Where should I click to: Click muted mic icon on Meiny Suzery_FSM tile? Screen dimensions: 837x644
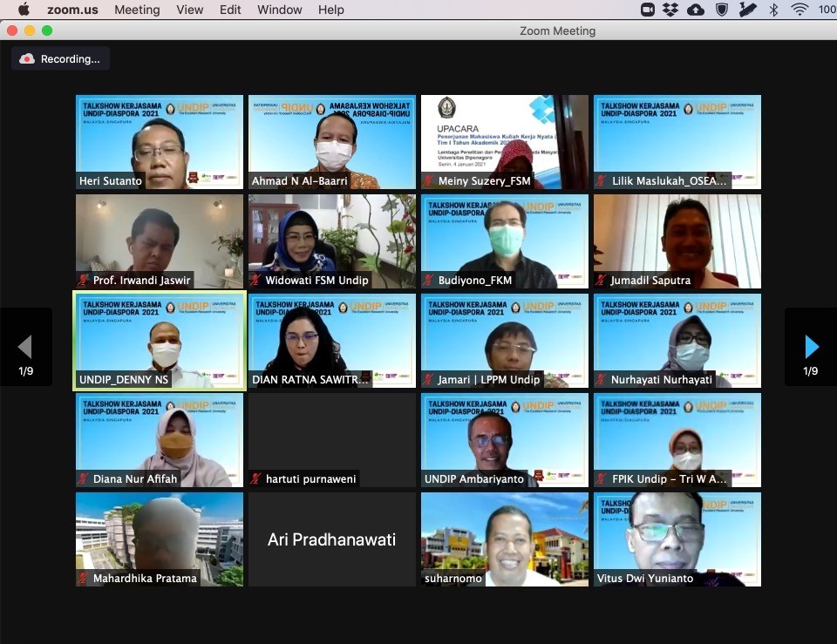click(x=429, y=181)
